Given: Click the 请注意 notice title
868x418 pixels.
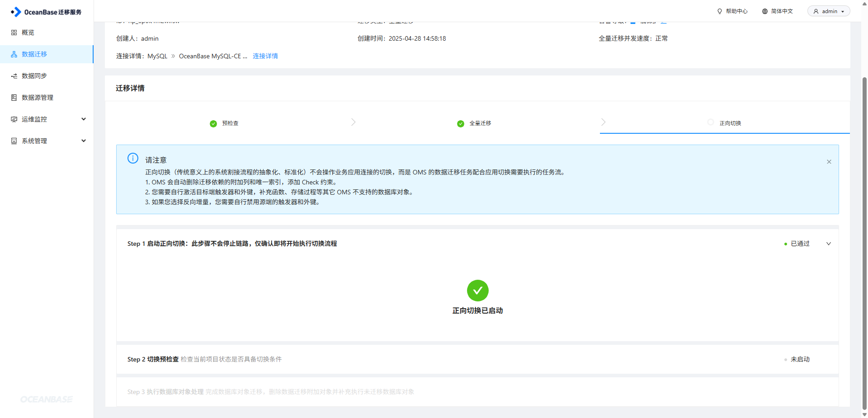Looking at the screenshot, I should click(156, 160).
